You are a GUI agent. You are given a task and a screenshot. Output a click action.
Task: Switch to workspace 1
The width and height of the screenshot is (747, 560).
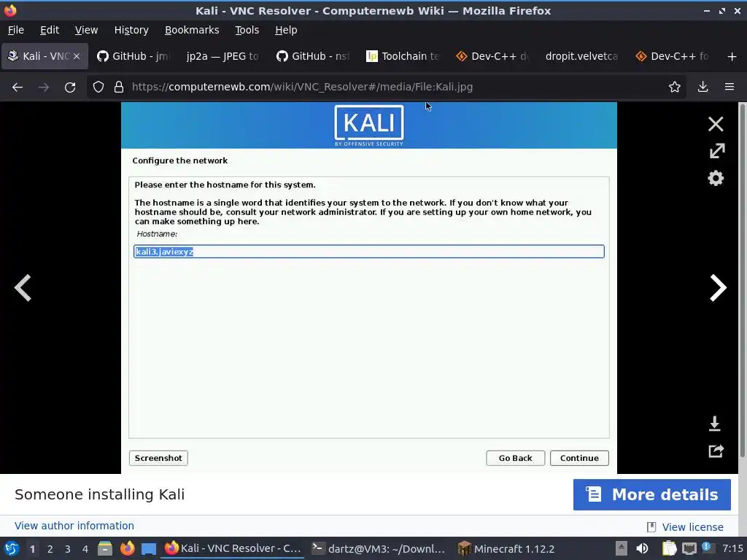pyautogui.click(x=32, y=549)
